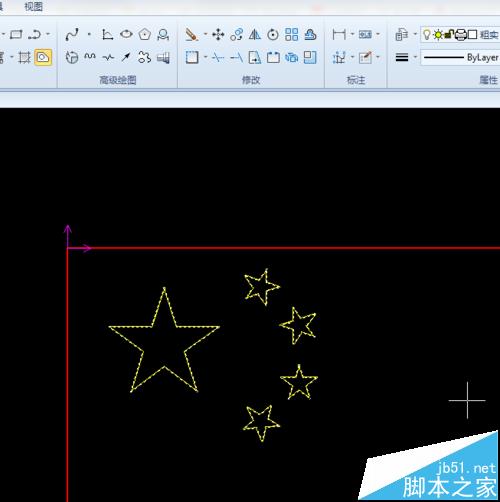The width and height of the screenshot is (500, 502).
Task: Open the Layer manager icon
Action: point(401,34)
